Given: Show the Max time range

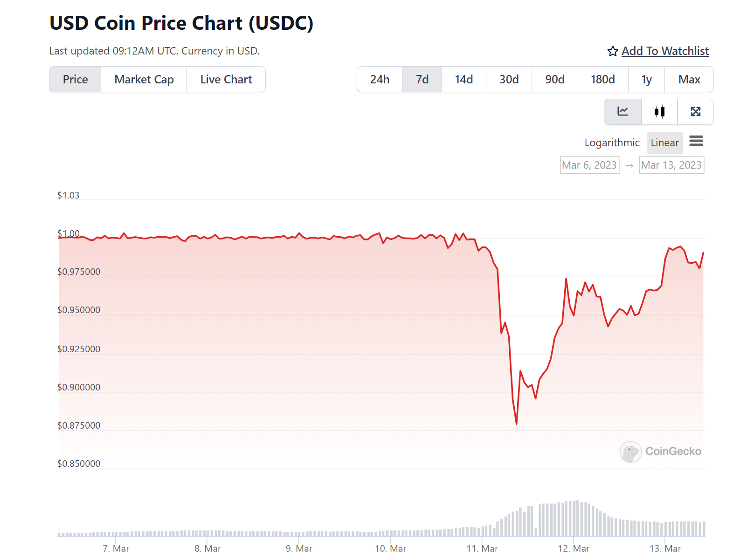Looking at the screenshot, I should 689,80.
